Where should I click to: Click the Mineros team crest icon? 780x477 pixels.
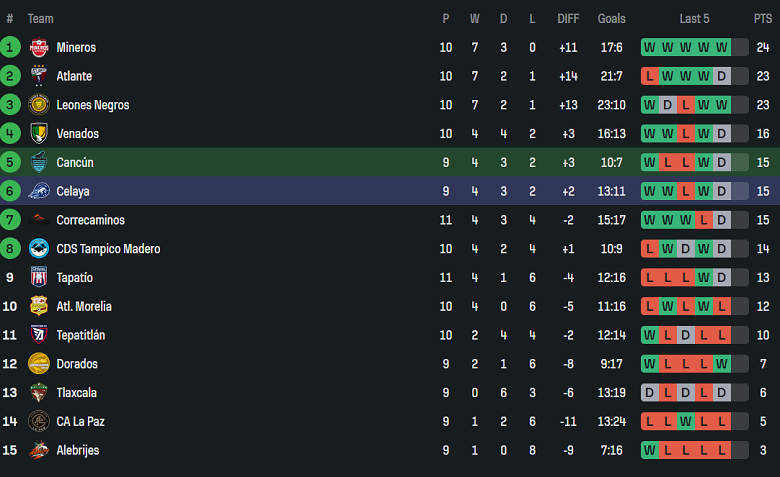pyautogui.click(x=39, y=47)
